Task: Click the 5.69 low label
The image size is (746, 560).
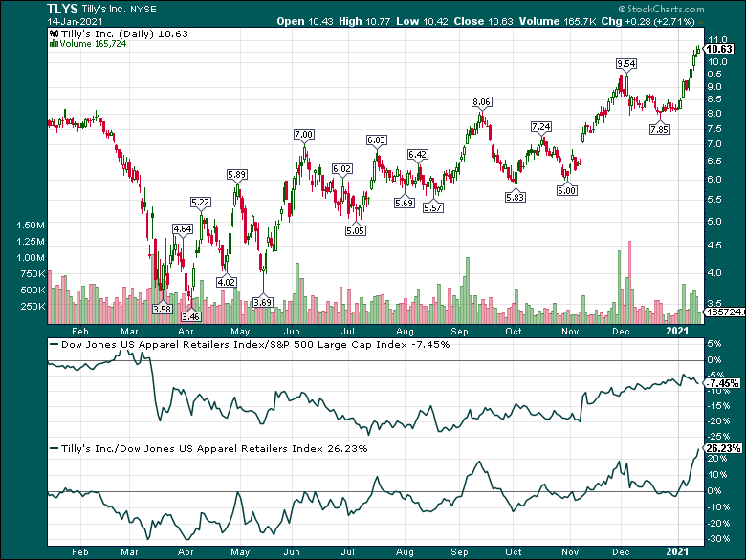Action: point(404,203)
